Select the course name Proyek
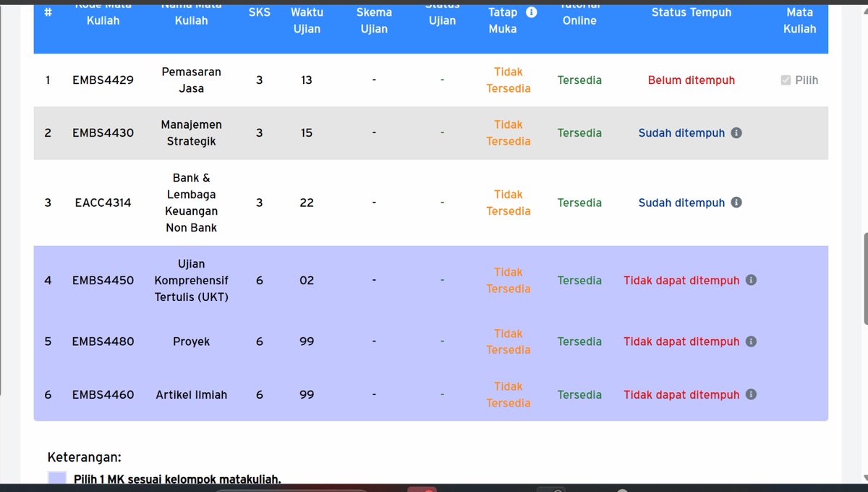Viewport: 868px width, 492px height. coord(192,342)
